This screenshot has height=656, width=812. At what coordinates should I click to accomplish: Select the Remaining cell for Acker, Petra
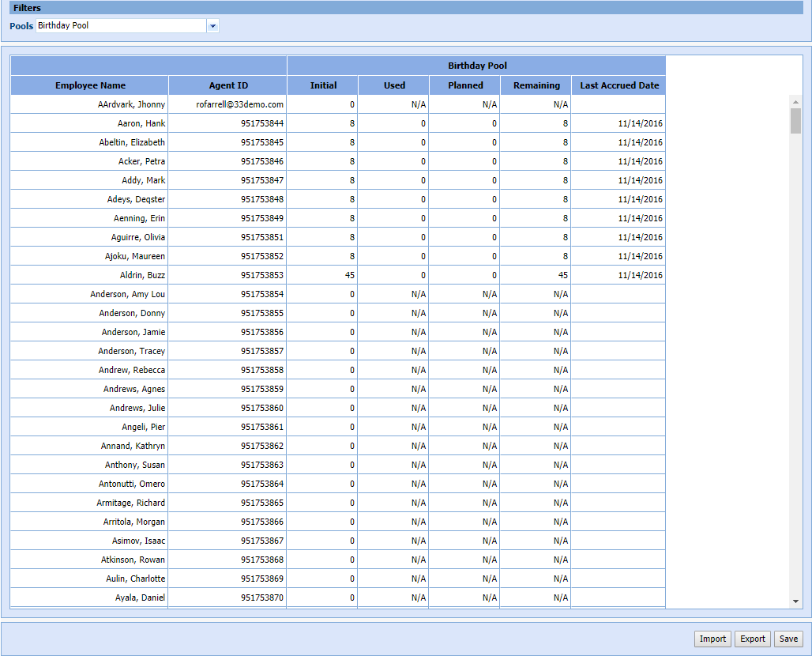[536, 161]
